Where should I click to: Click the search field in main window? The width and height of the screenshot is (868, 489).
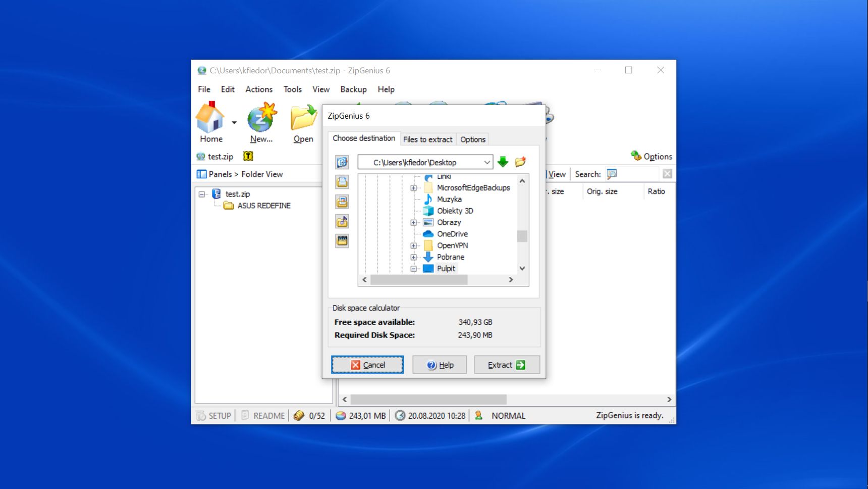[638, 174]
